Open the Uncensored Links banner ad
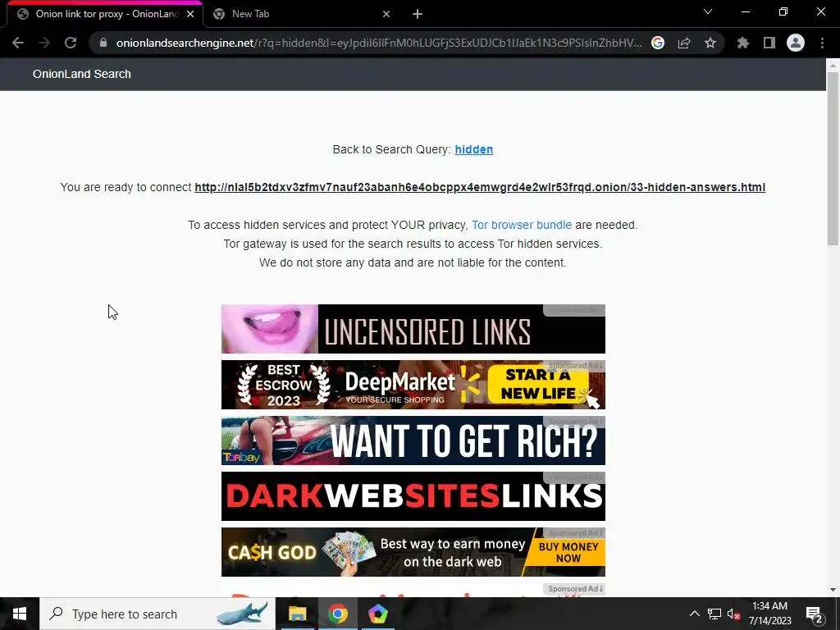Screen dimensions: 840x630 coord(413,329)
